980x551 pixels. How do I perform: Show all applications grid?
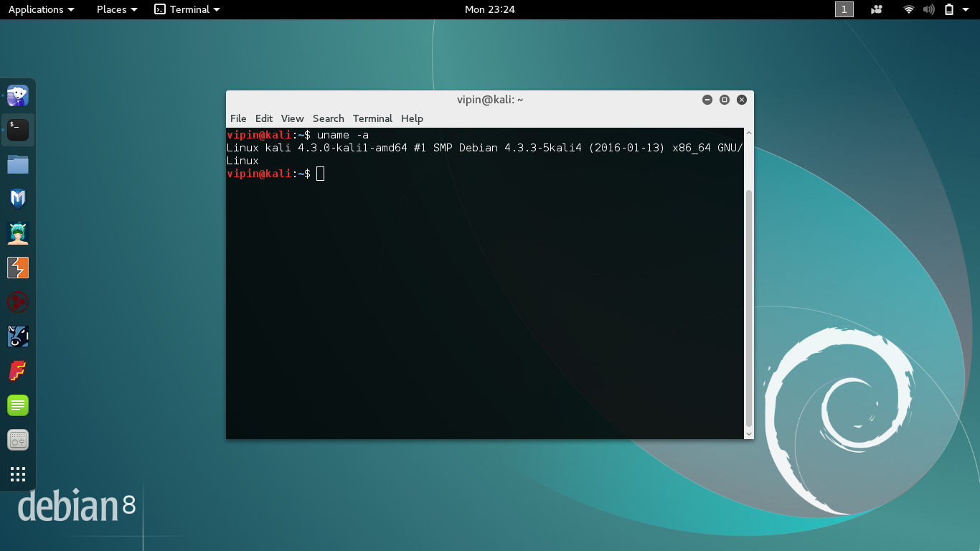click(x=18, y=474)
